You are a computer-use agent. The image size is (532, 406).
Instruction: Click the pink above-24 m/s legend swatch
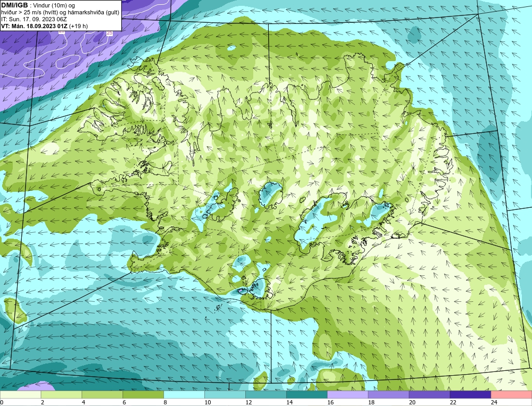point(512,394)
